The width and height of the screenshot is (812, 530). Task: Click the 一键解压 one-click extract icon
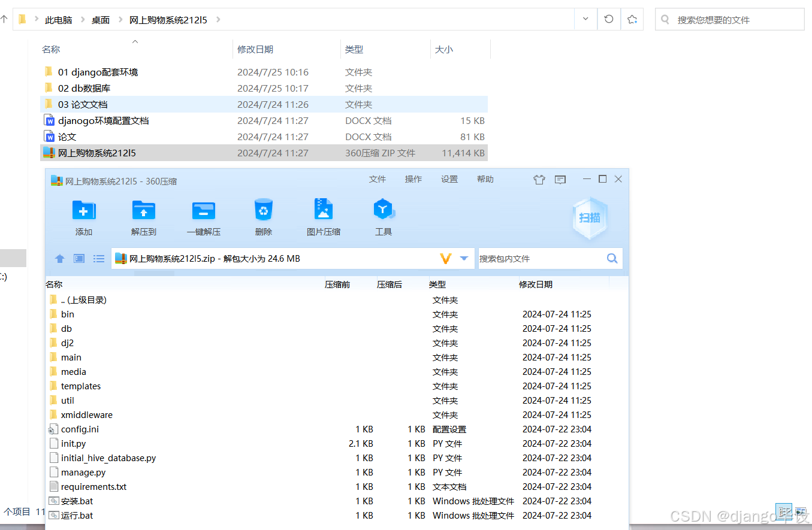pos(204,210)
